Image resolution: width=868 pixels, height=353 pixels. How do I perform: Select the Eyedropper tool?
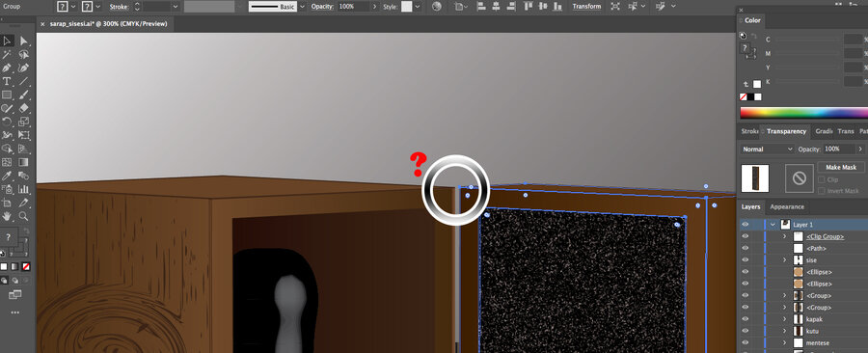click(x=7, y=176)
